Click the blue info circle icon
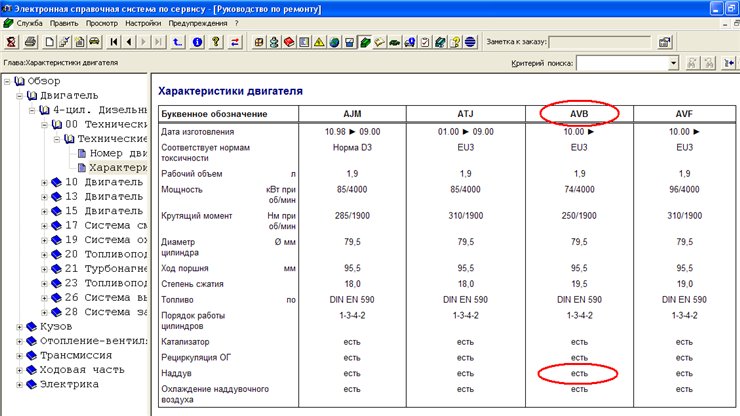The height and width of the screenshot is (416, 740). tap(198, 42)
